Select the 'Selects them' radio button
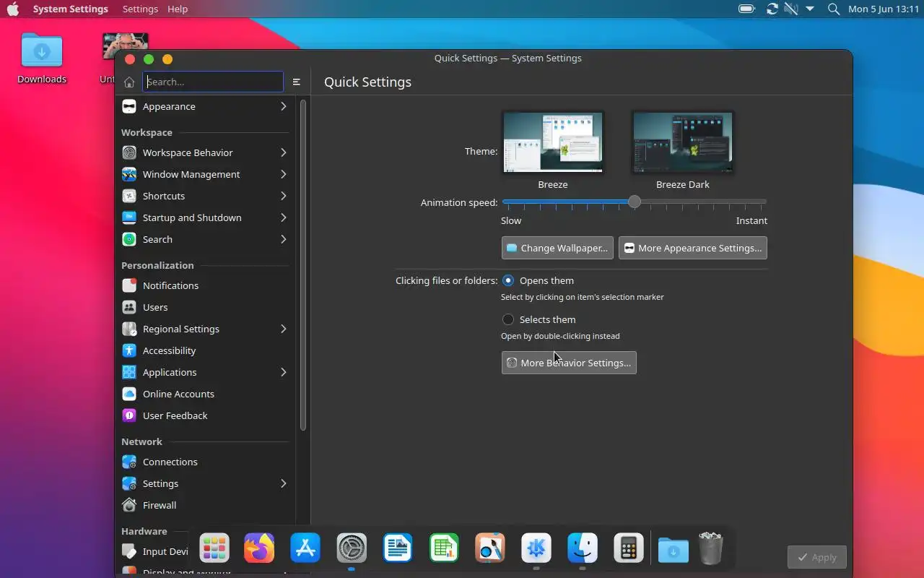 pyautogui.click(x=508, y=319)
